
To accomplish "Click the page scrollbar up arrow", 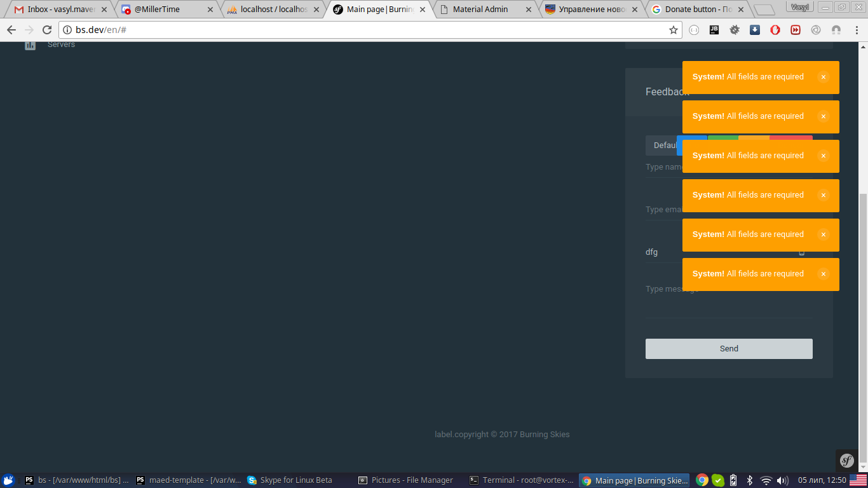I will click(x=863, y=46).
